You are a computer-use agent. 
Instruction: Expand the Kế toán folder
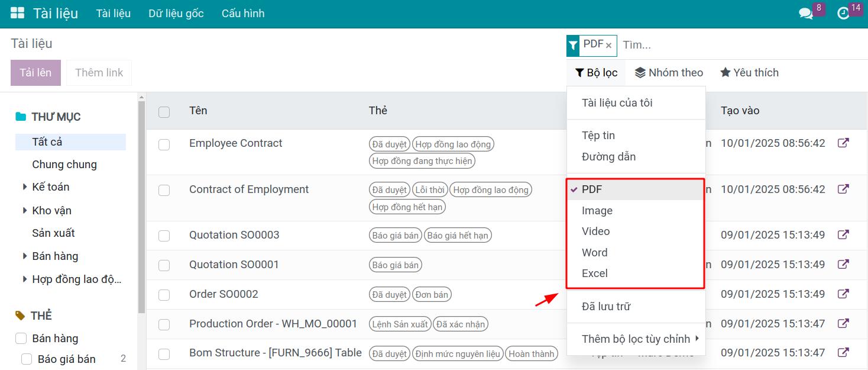point(25,187)
